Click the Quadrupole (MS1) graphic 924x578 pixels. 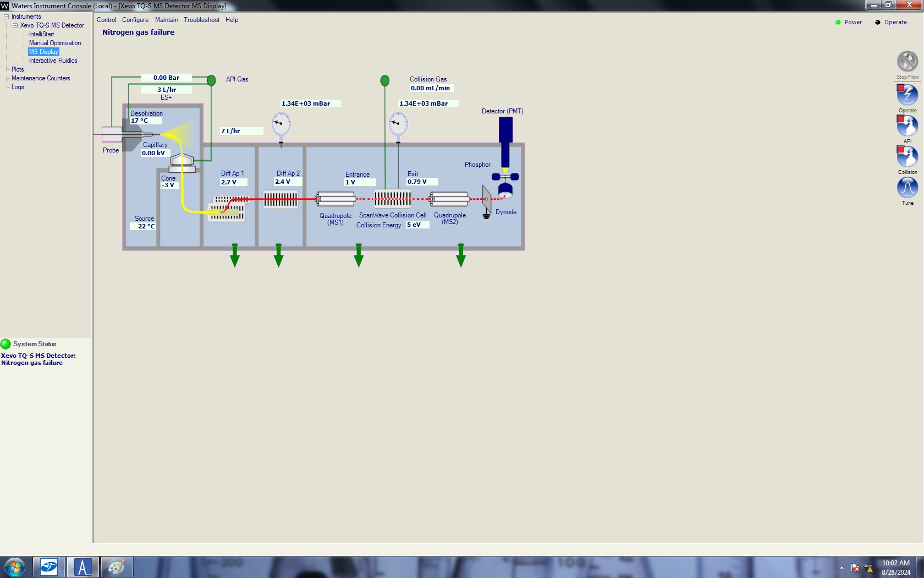[x=335, y=199]
